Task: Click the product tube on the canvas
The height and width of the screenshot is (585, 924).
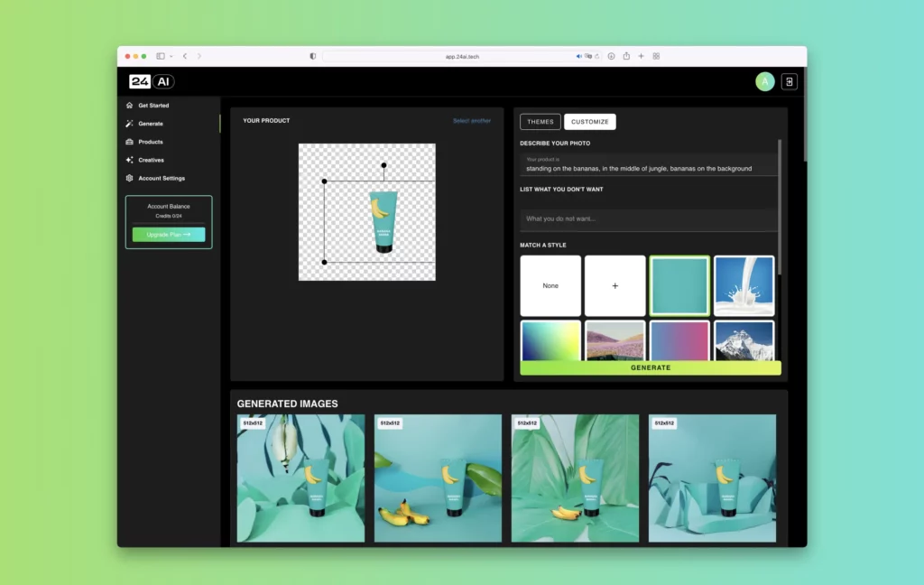Action: point(383,222)
